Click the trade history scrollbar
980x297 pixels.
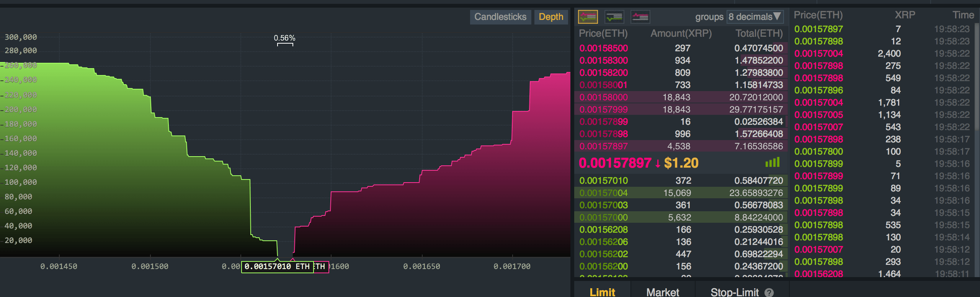click(x=977, y=77)
